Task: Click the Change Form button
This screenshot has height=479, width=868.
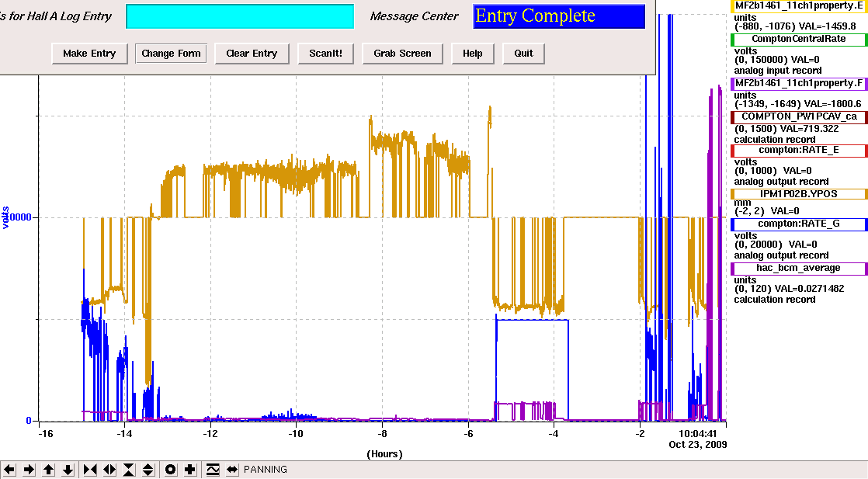Action: tap(171, 54)
